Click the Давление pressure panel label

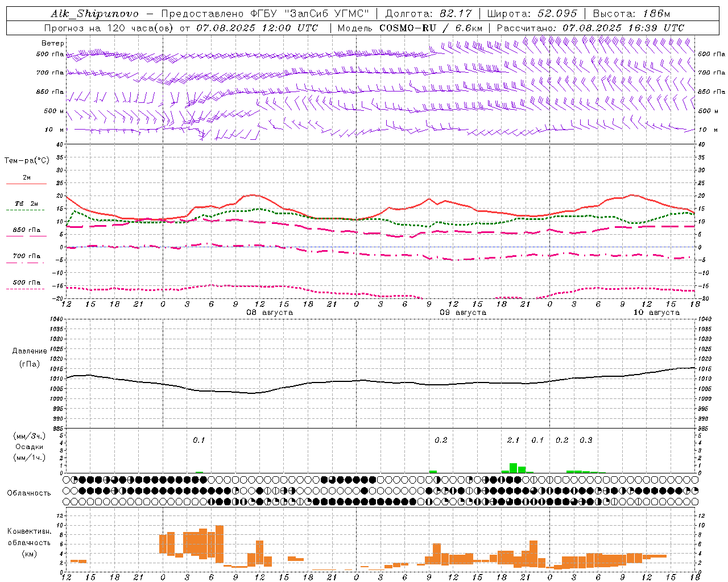click(x=30, y=351)
